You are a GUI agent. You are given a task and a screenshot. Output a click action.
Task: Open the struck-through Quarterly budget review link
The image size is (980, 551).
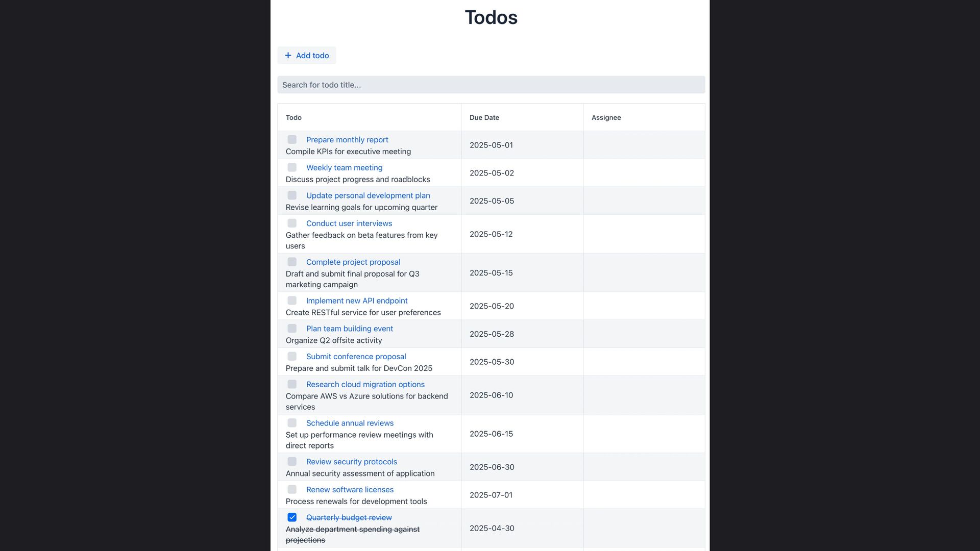tap(349, 517)
